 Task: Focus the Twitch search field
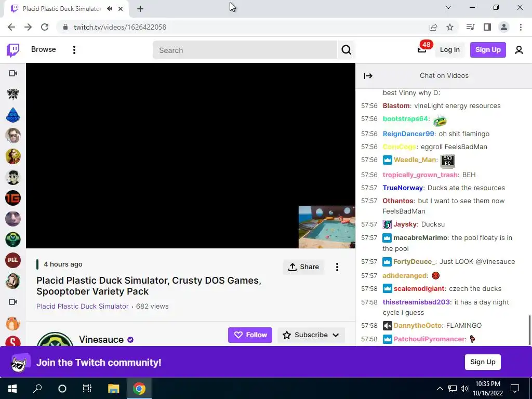point(245,50)
